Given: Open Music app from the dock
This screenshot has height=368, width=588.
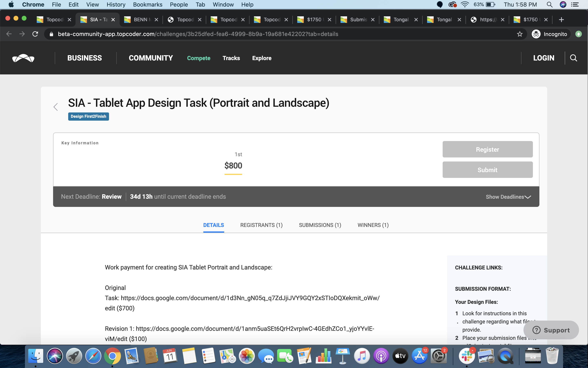Looking at the screenshot, I should [362, 356].
